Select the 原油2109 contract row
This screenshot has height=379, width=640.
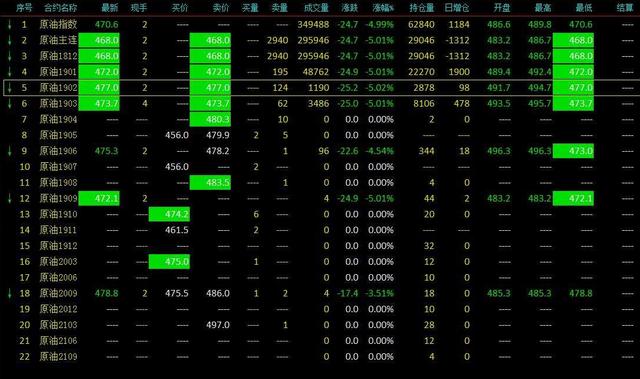point(320,357)
